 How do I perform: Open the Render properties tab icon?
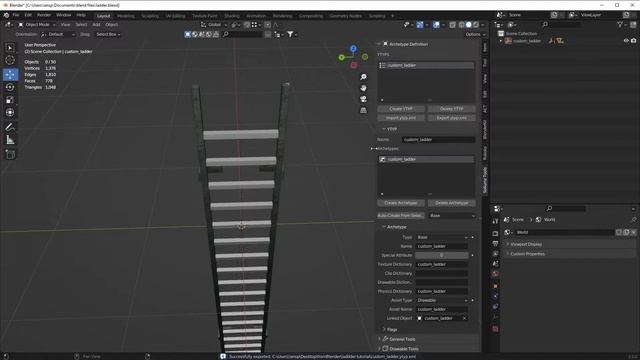[x=495, y=233]
